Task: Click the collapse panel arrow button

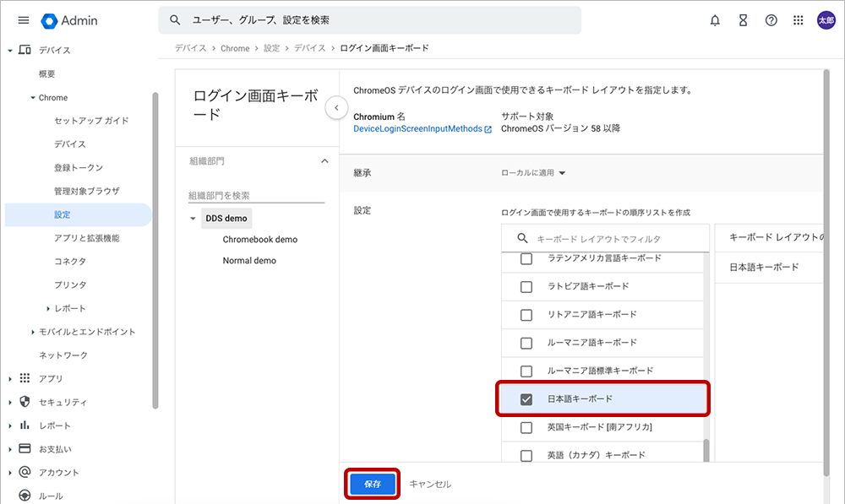Action: (x=336, y=108)
